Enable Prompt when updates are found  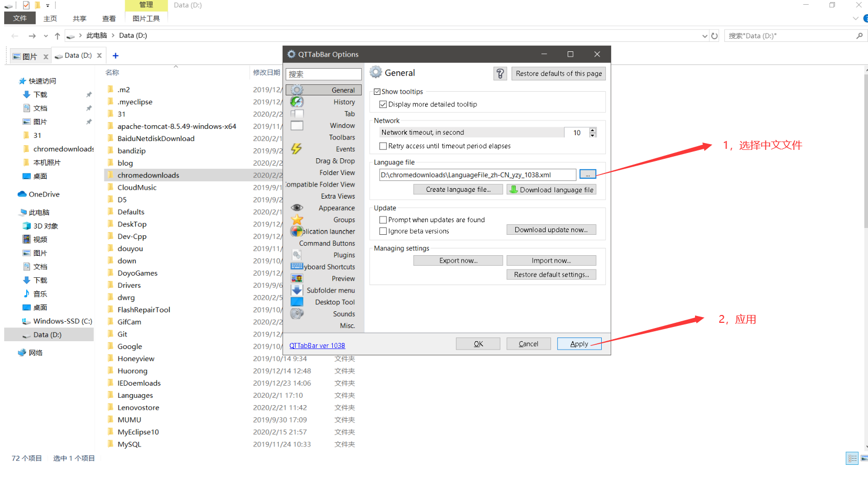coord(383,220)
